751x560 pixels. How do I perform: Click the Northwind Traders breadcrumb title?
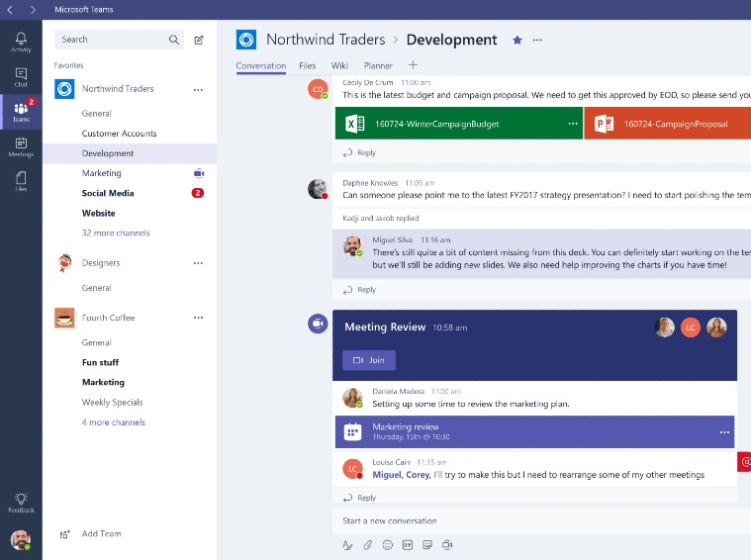326,40
